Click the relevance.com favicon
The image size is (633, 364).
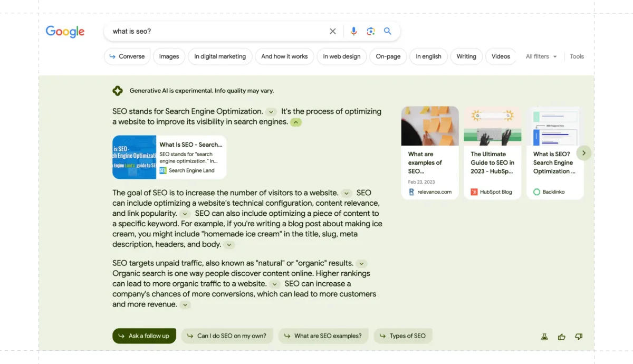click(x=411, y=192)
